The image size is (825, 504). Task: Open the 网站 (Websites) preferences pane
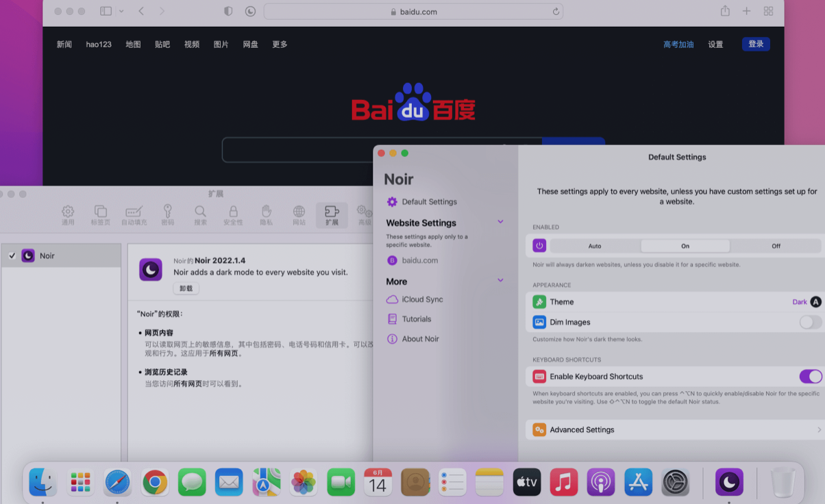(x=299, y=214)
